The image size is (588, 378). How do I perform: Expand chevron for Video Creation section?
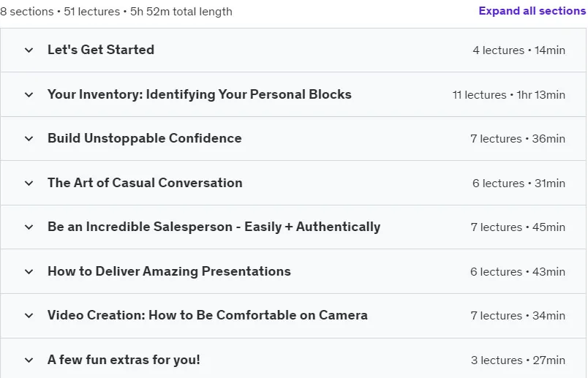coord(29,315)
